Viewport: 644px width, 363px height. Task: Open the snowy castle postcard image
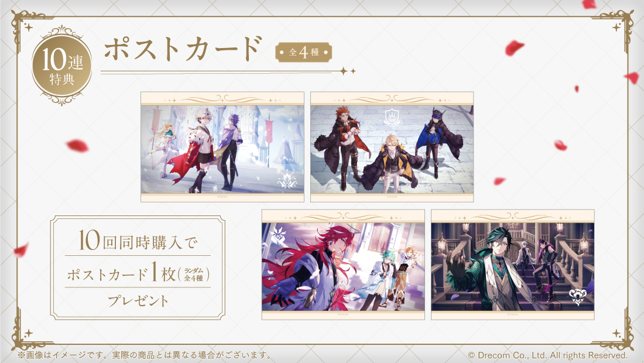(222, 146)
